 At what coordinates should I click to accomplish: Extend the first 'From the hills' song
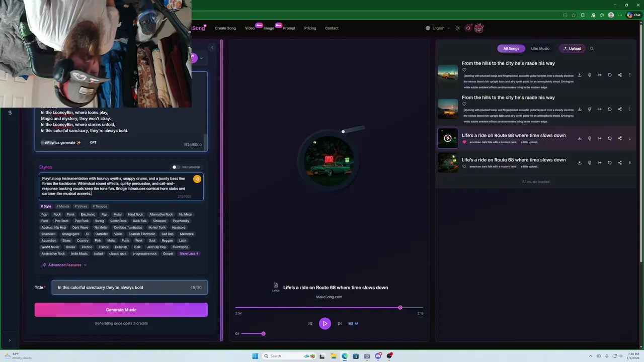pos(599,75)
